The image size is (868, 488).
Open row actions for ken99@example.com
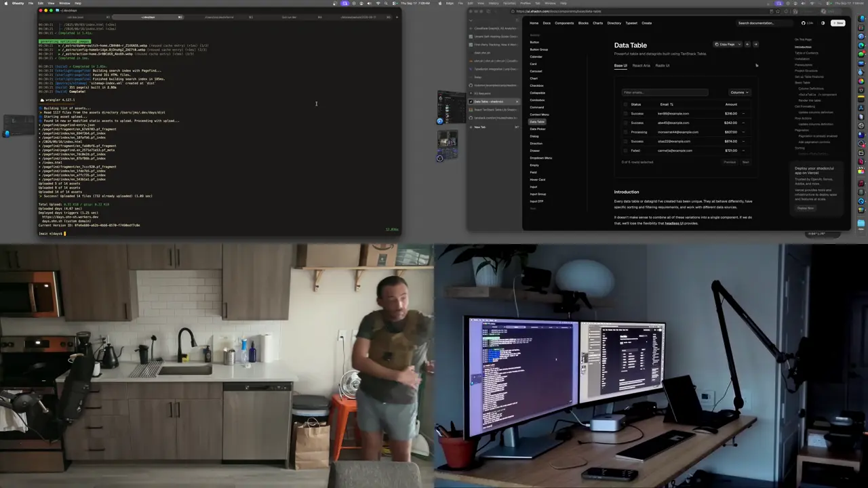(743, 114)
